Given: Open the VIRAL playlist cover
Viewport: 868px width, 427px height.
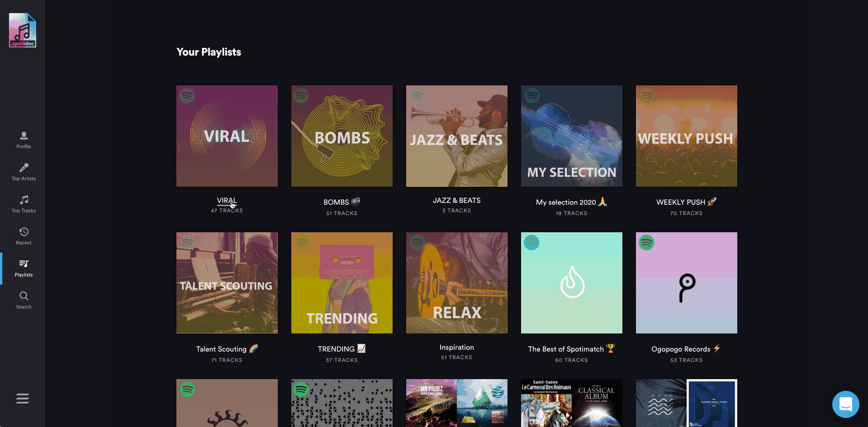Looking at the screenshot, I should coord(227,136).
